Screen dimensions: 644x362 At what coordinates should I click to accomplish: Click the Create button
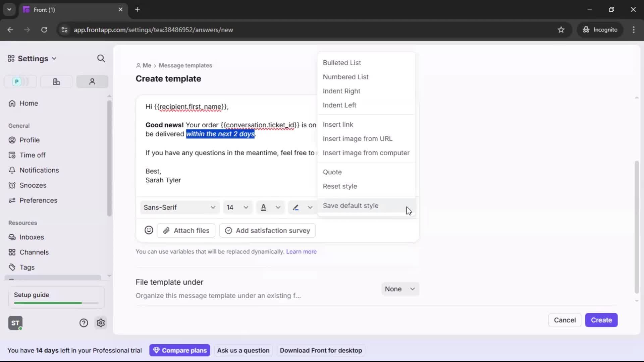point(601,320)
